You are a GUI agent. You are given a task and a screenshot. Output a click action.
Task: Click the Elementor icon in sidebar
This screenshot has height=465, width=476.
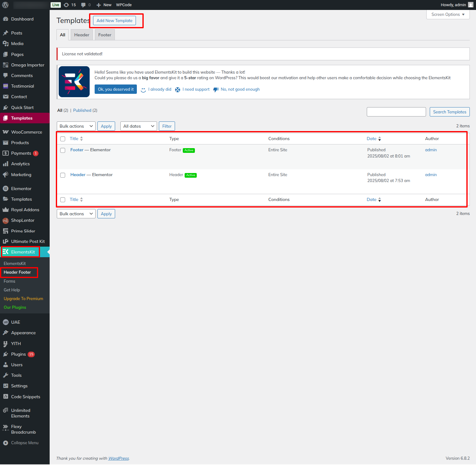click(x=6, y=189)
